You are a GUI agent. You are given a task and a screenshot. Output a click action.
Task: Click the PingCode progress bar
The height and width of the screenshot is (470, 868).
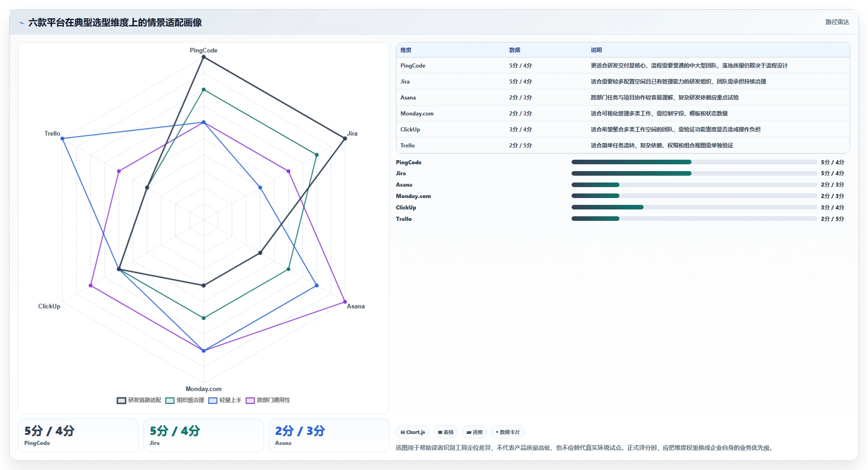tap(694, 162)
